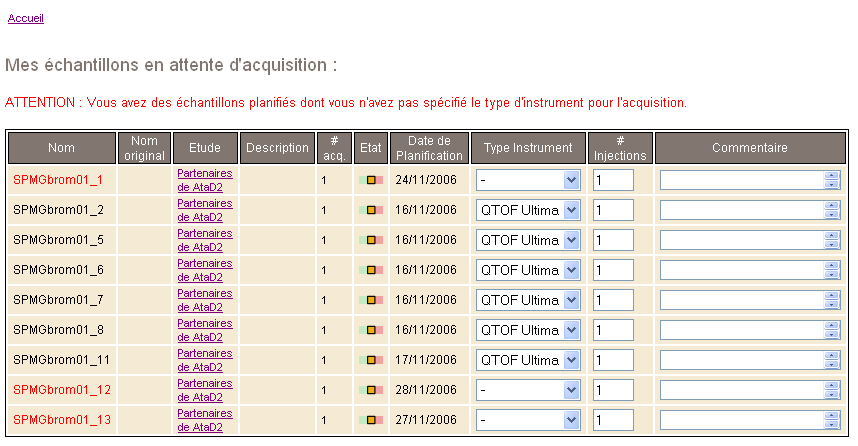Click status icon for SPMGbrom01_11
Screen dimensions: 858x446
371,360
